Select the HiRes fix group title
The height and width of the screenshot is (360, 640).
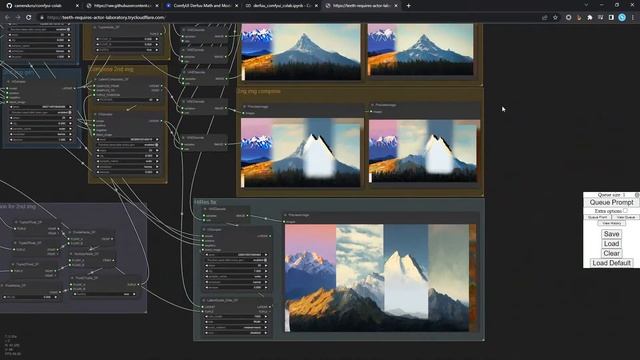pos(205,202)
